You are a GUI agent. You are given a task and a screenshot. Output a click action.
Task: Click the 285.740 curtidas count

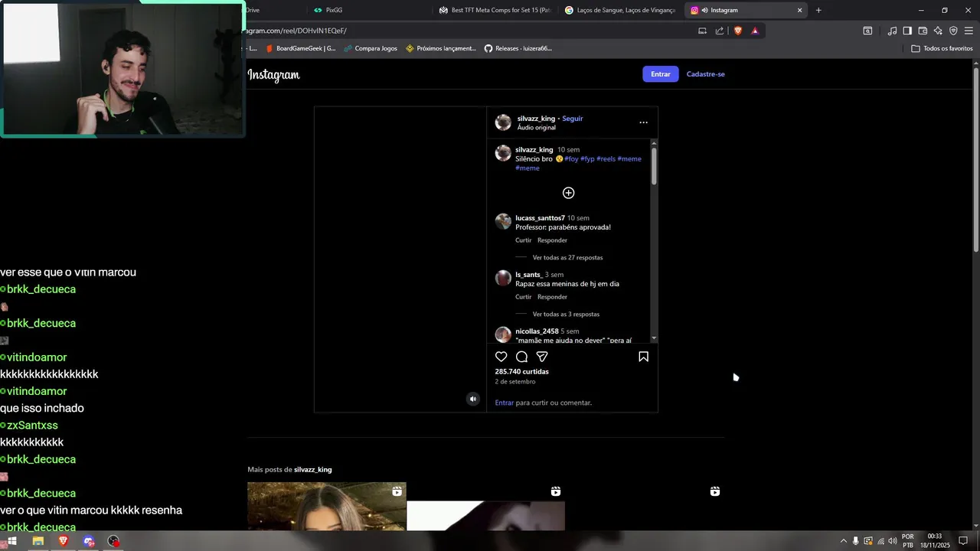coord(521,372)
